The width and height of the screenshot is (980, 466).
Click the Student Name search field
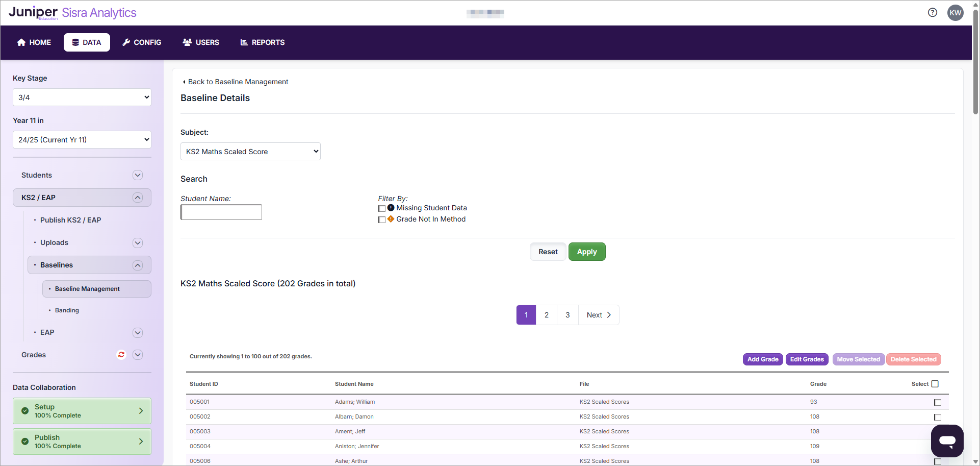[x=221, y=212]
